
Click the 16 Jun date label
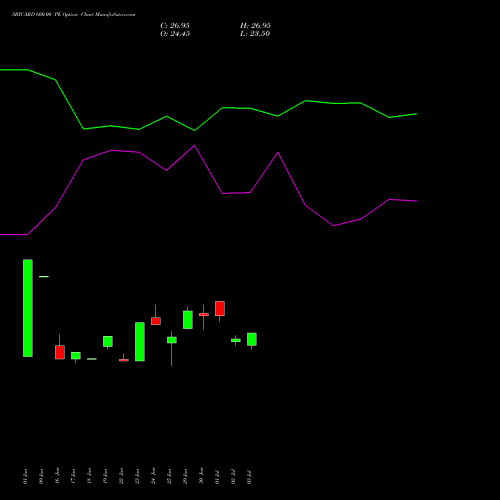tap(58, 476)
